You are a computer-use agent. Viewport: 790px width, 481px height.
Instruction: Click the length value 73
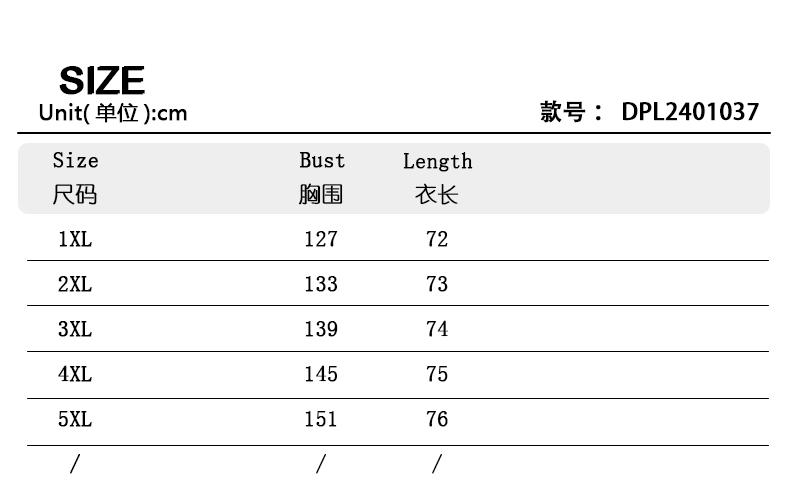coord(437,284)
